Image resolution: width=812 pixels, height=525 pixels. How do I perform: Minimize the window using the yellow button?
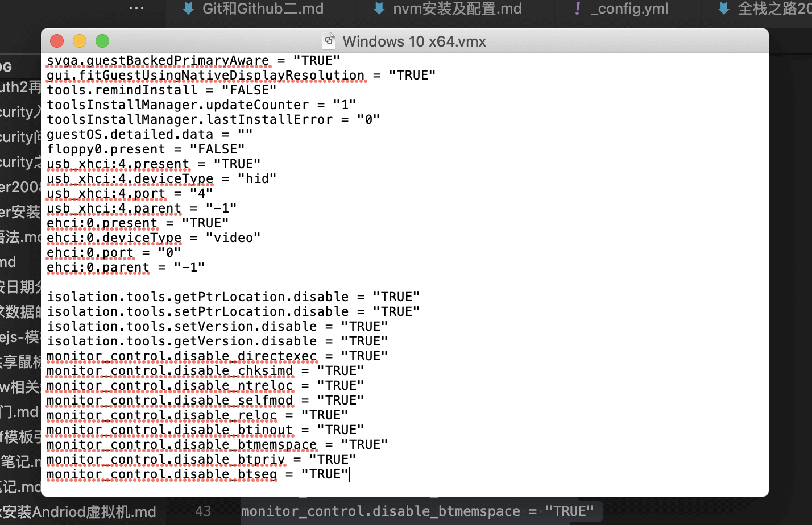point(80,41)
